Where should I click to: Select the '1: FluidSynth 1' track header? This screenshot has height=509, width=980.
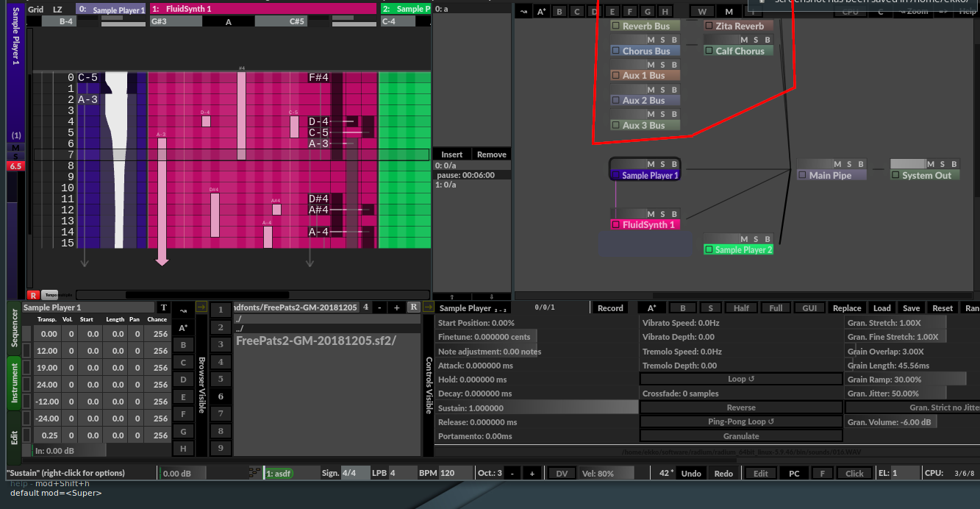263,9
